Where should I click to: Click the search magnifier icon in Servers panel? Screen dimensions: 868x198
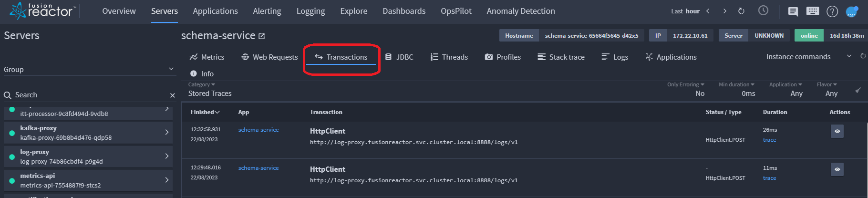(x=8, y=95)
